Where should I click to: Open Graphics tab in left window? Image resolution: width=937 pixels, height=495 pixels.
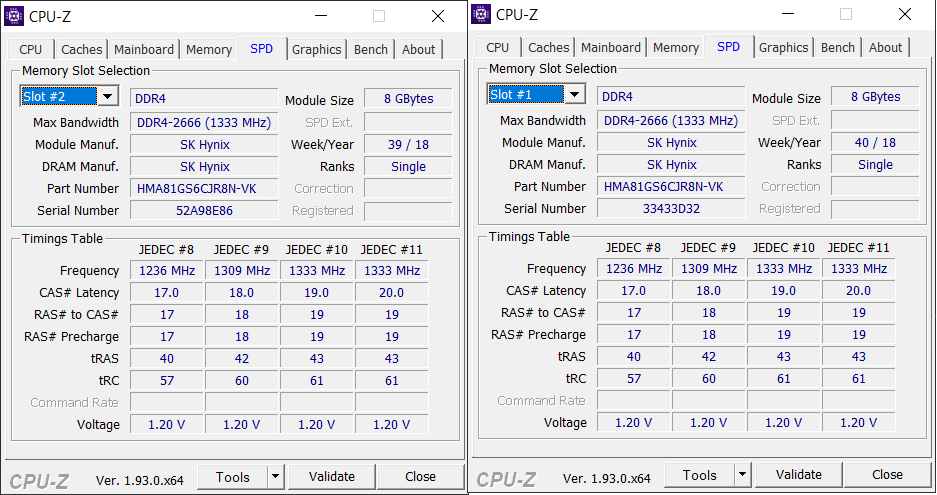point(316,50)
